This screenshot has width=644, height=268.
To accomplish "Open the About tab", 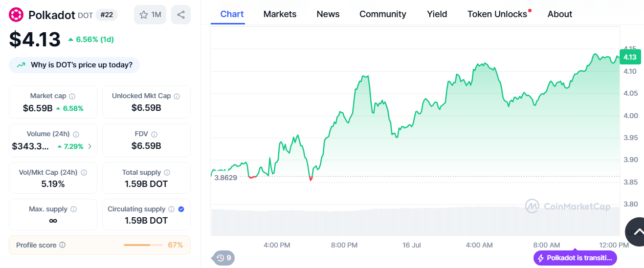I will (x=560, y=14).
